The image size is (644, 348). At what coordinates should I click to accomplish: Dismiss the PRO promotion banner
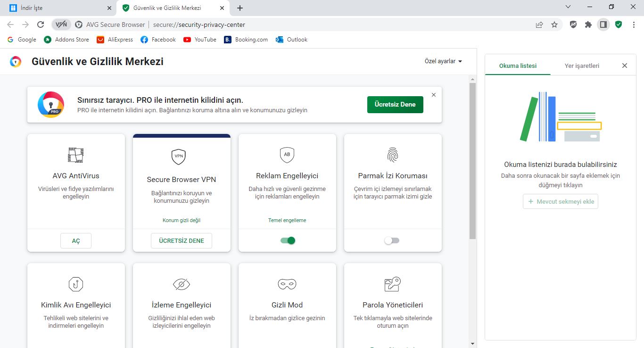[434, 95]
